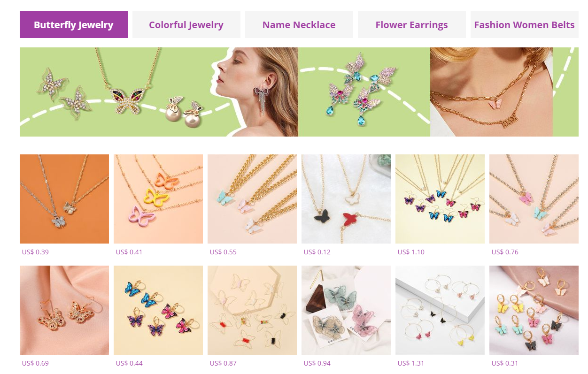This screenshot has width=588, height=374.
Task: Open the Name Necklace tab
Action: (299, 24)
